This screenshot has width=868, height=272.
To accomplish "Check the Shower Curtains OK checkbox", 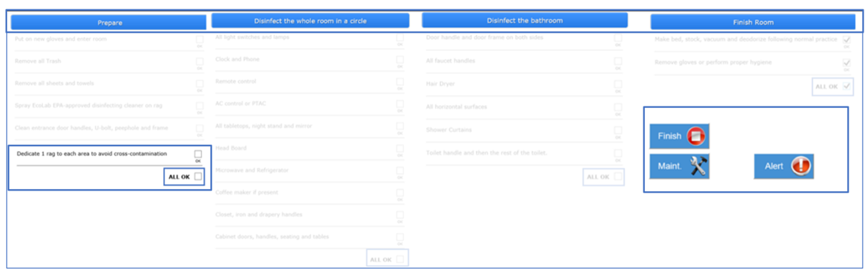I will point(618,130).
